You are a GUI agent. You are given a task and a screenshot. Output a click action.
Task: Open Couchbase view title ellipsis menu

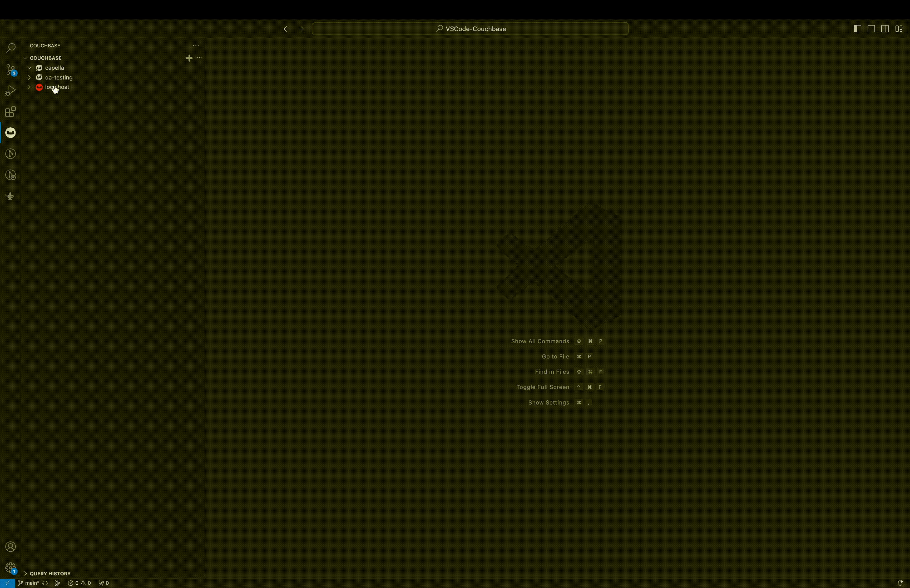[196, 46]
